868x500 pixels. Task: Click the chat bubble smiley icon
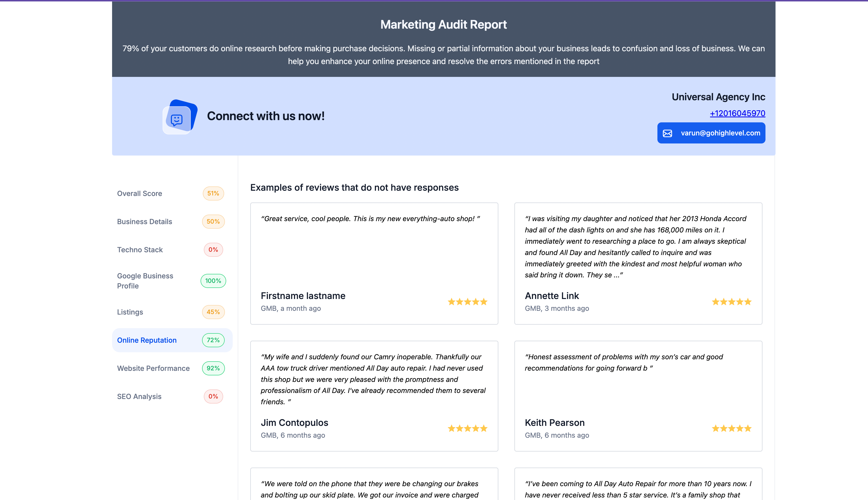pyautogui.click(x=177, y=120)
